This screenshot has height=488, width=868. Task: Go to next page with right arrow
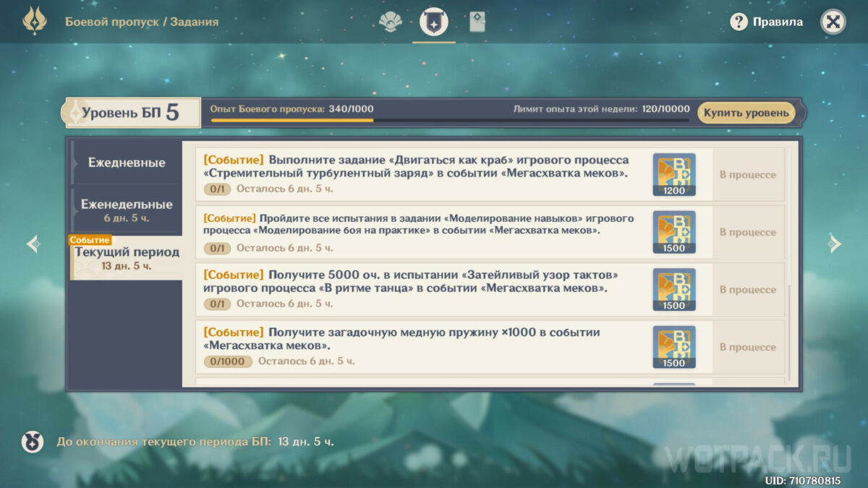point(835,244)
